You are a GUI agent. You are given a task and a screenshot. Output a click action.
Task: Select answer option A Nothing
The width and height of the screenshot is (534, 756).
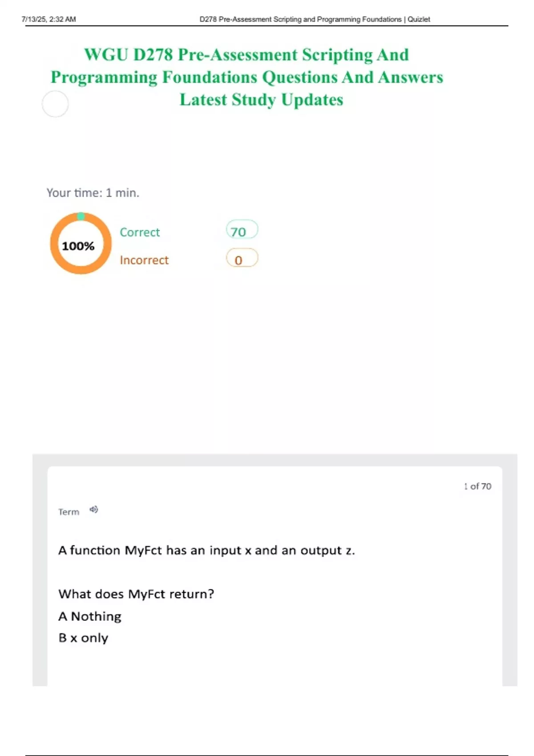tap(90, 616)
